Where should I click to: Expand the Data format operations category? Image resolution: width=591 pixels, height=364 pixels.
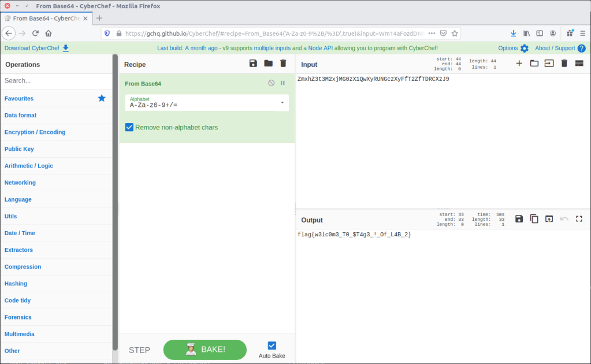pyautogui.click(x=21, y=116)
